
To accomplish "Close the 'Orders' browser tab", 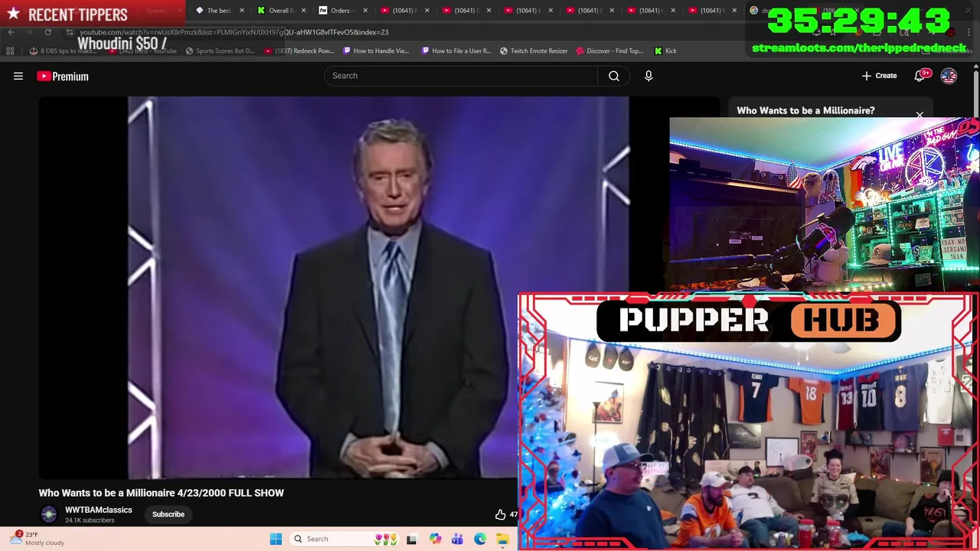I will click(365, 11).
